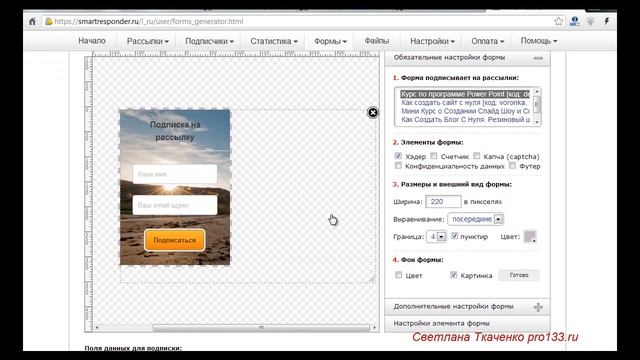
Task: Enable the Футер checkbox
Action: tap(512, 166)
